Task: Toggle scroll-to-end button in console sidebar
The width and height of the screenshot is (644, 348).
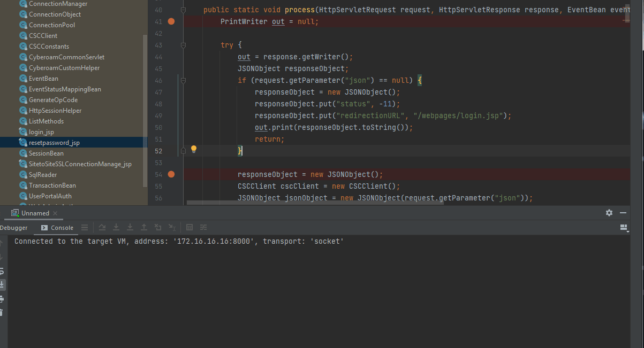Action: [x=2, y=284]
